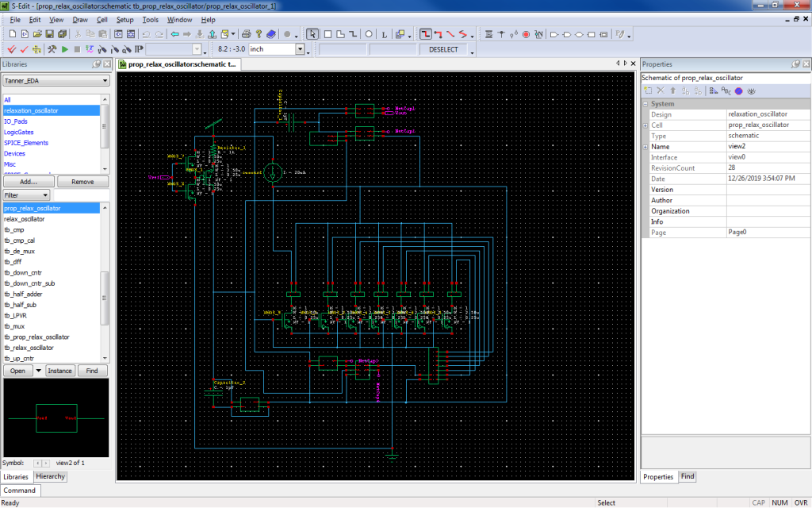Activate the circle drawing tool

[368, 33]
